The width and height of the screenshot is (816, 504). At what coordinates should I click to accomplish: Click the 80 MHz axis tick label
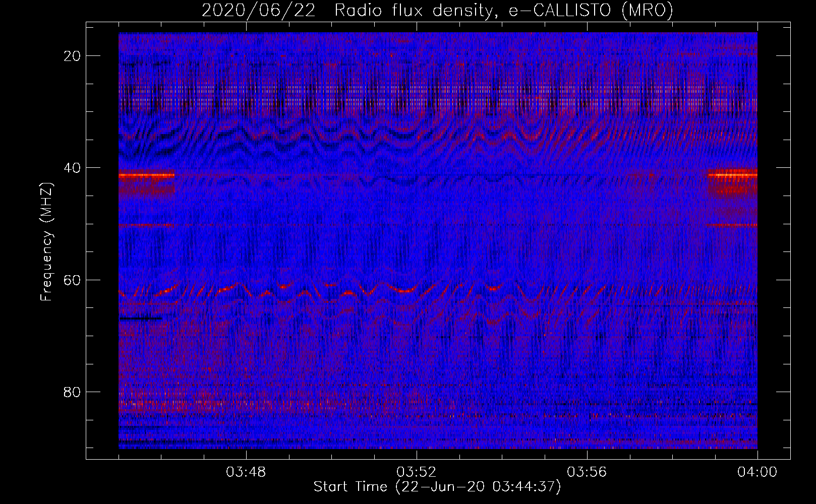pyautogui.click(x=73, y=392)
